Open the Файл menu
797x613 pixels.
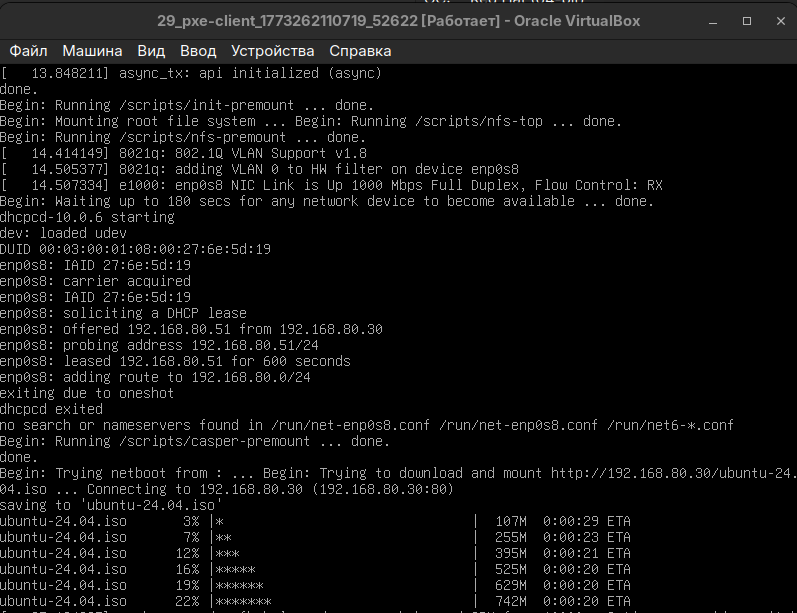(28, 50)
